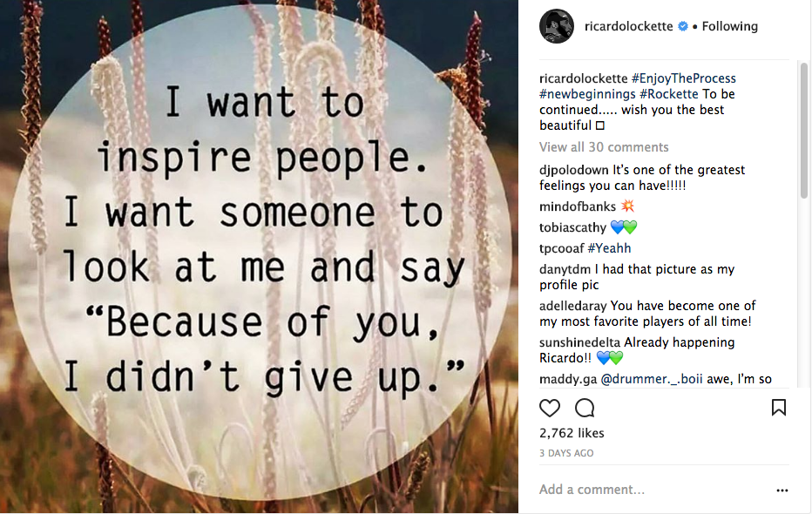The height and width of the screenshot is (514, 812).
Task: Like the post with the heart icon
Action: point(550,408)
